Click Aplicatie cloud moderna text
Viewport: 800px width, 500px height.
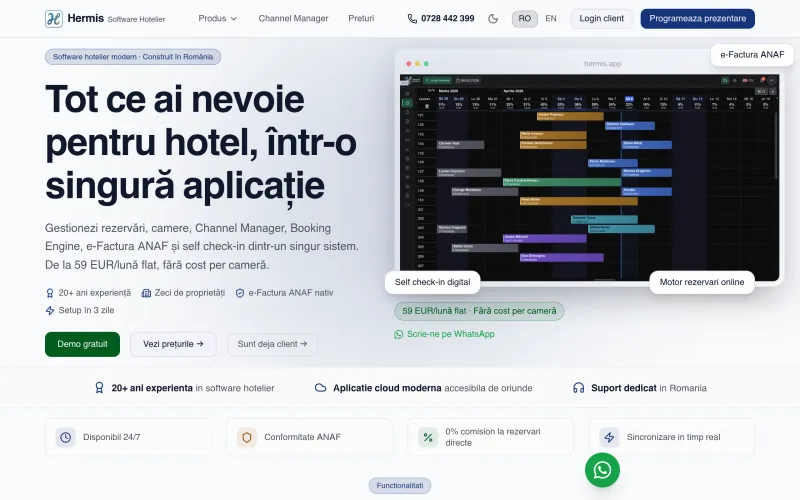pyautogui.click(x=387, y=388)
